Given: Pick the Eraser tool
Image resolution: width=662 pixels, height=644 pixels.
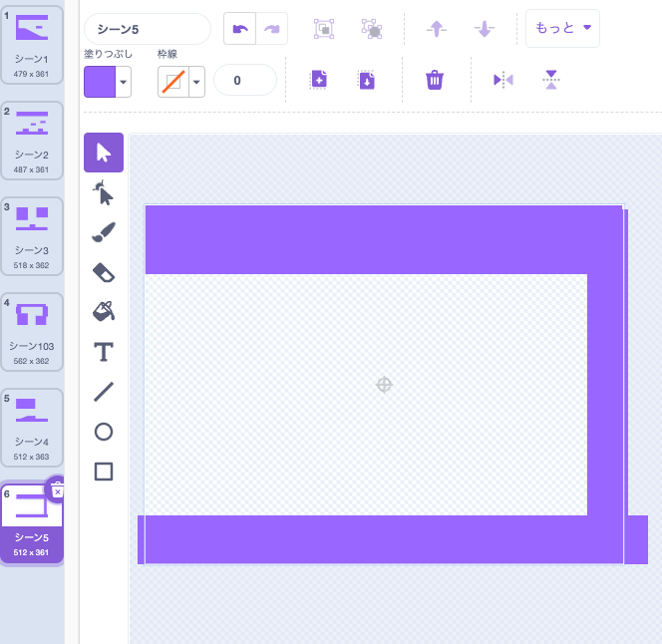Looking at the screenshot, I should (x=104, y=272).
